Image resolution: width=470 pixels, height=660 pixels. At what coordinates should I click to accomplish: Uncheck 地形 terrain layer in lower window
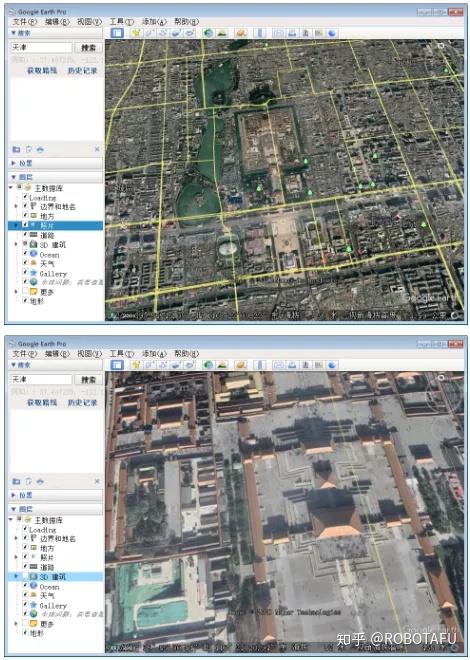coord(25,633)
